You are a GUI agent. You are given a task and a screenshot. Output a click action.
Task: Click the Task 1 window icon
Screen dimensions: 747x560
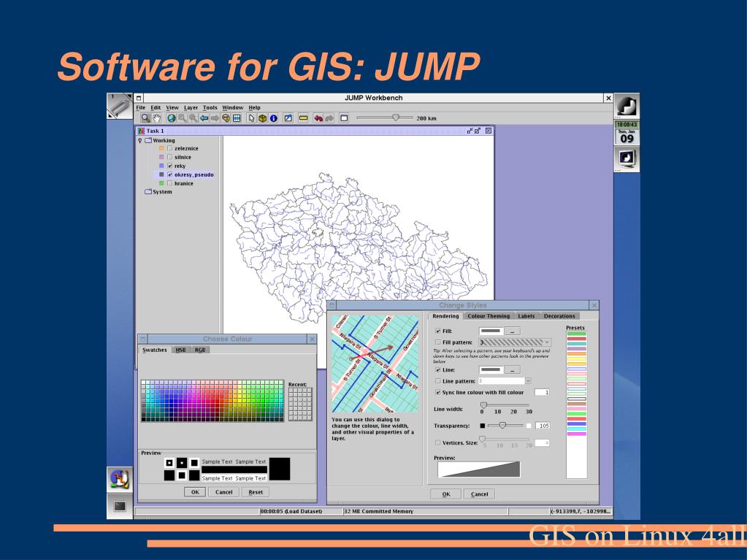click(x=141, y=131)
